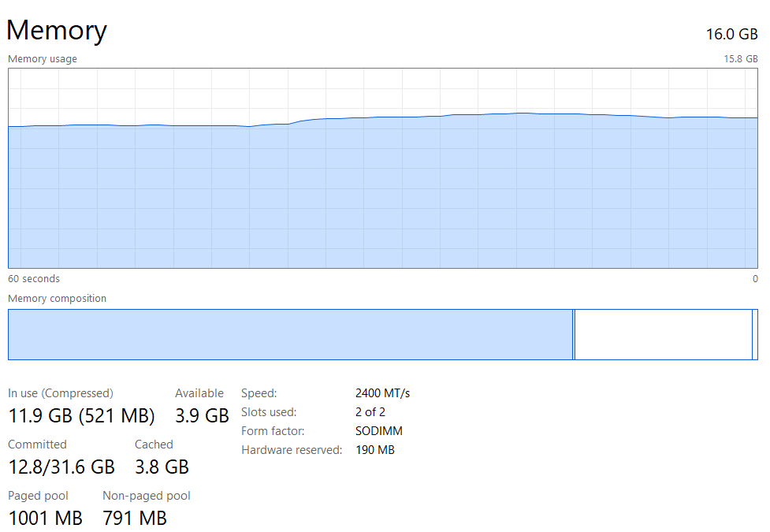Click the Paged pool 1001 MB value

coord(45,518)
